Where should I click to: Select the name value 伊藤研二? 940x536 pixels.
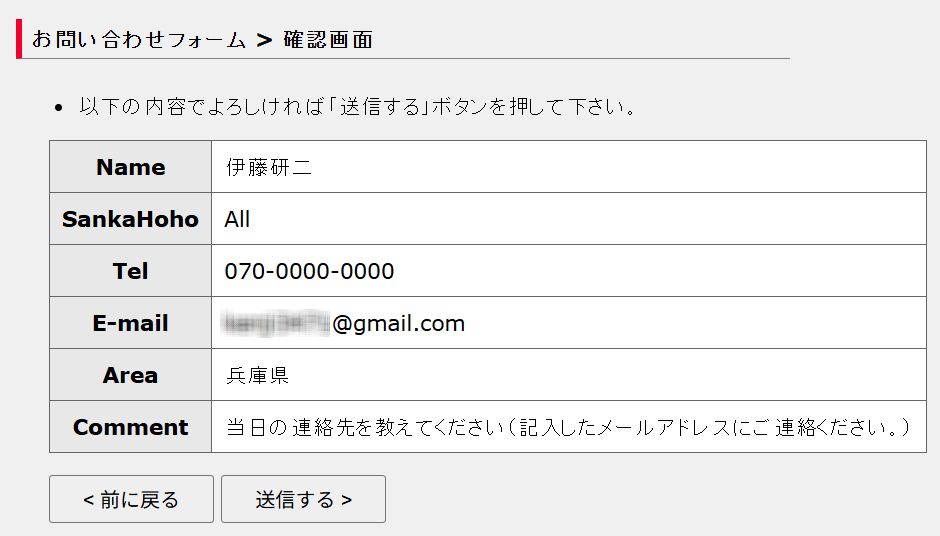point(269,167)
